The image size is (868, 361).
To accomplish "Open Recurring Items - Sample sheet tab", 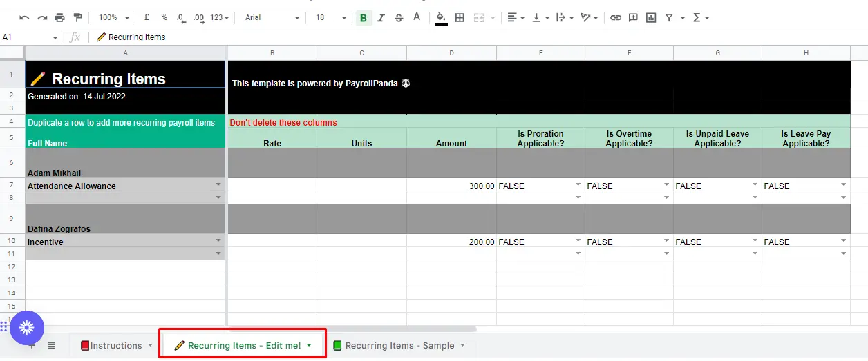I will 399,345.
